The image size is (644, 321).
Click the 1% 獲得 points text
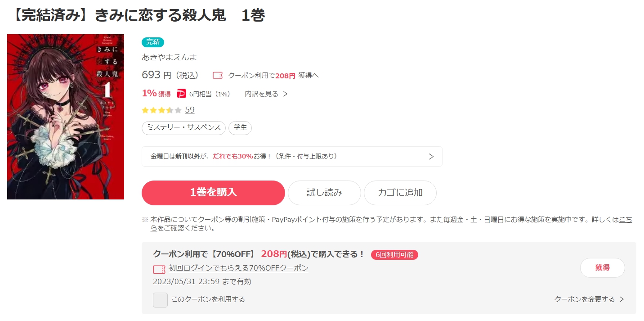(x=156, y=94)
